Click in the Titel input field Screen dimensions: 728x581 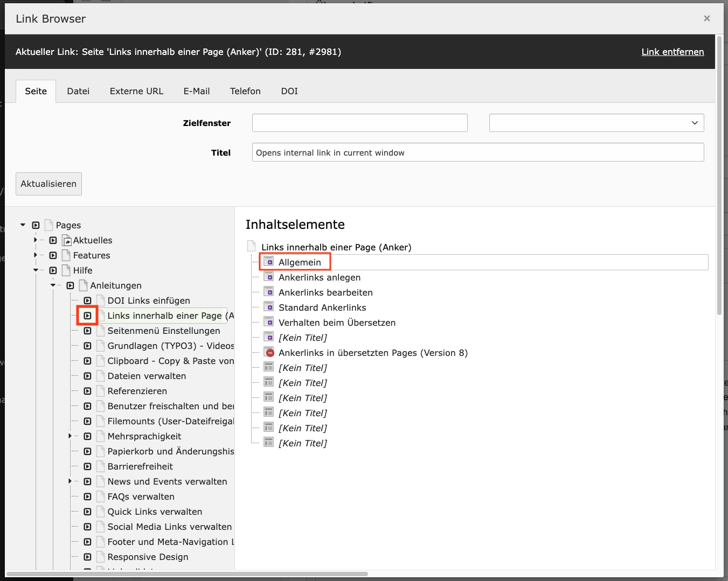click(478, 152)
